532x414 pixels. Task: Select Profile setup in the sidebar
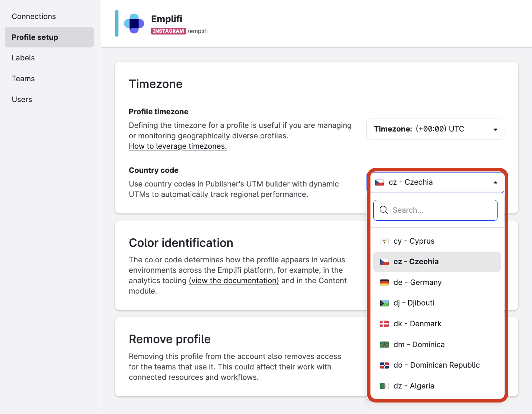(49, 37)
